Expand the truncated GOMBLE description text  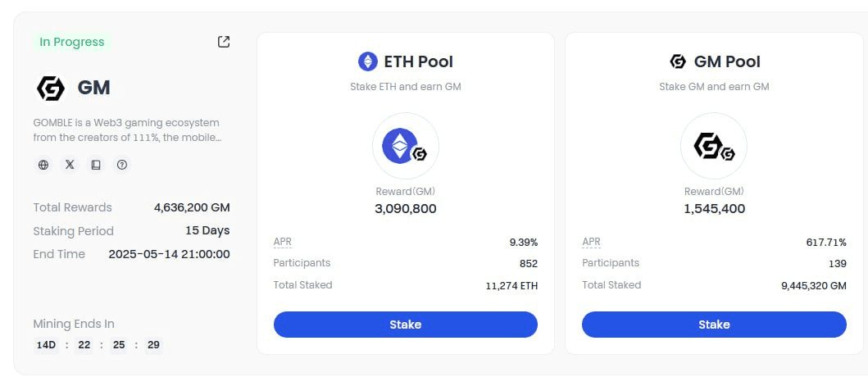pos(127,130)
